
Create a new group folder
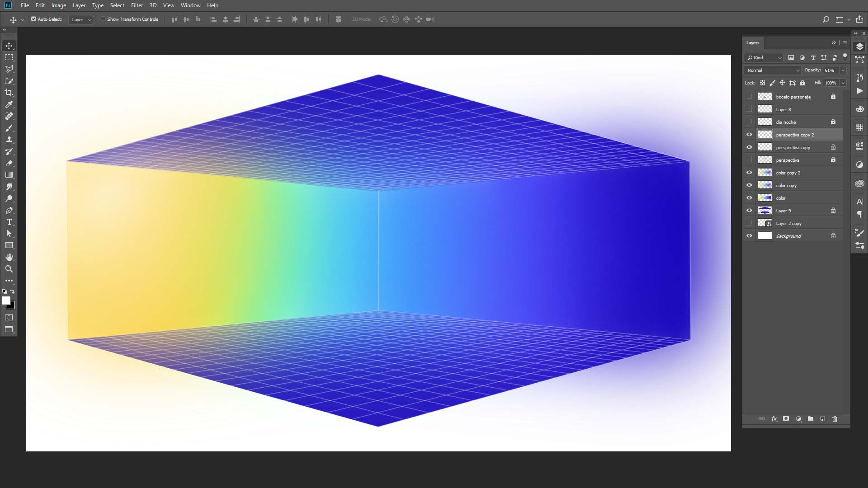click(811, 419)
